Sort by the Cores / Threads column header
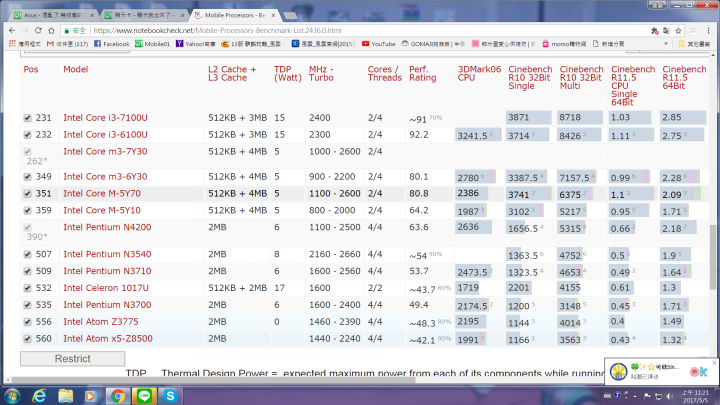Viewport: 720px width, 405px height. (384, 73)
